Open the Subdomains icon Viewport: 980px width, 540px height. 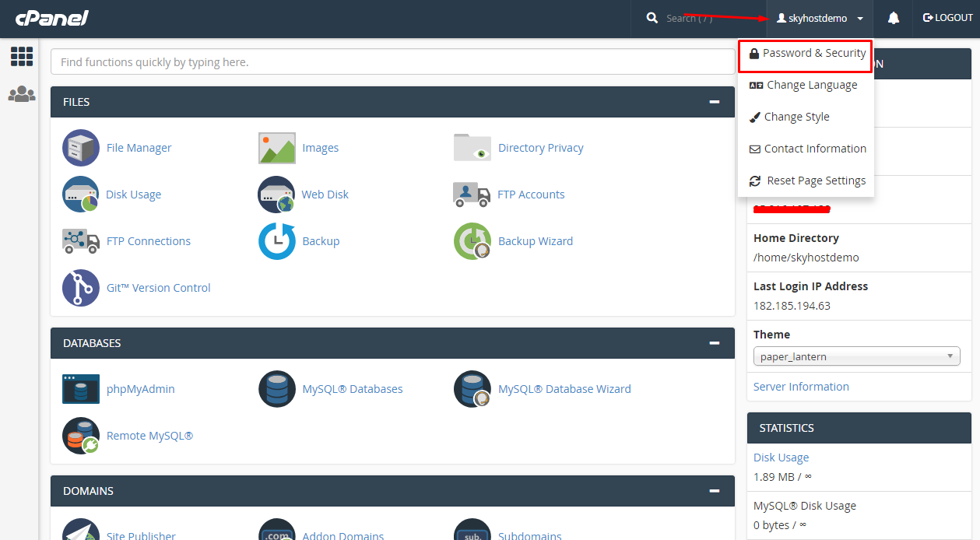[472, 529]
